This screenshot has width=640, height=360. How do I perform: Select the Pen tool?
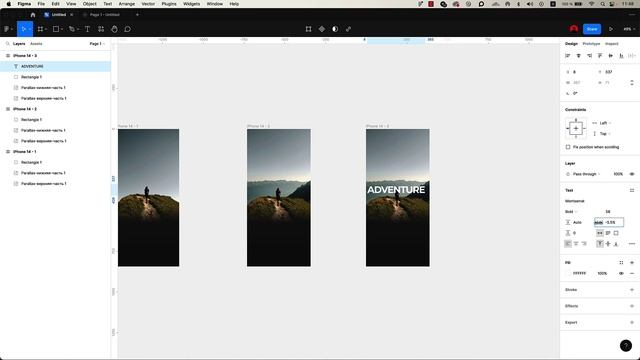pos(72,29)
